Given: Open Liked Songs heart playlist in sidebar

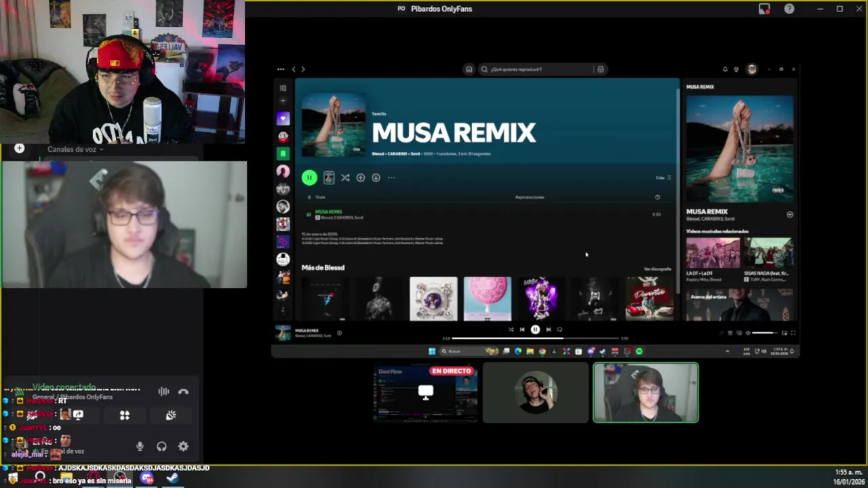Looking at the screenshot, I should coord(283,119).
